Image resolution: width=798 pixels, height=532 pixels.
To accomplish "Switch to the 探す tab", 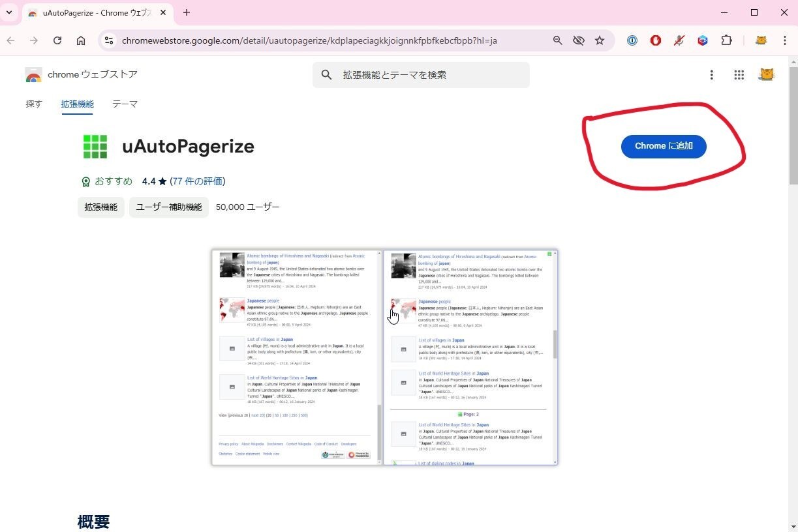I will click(x=34, y=104).
